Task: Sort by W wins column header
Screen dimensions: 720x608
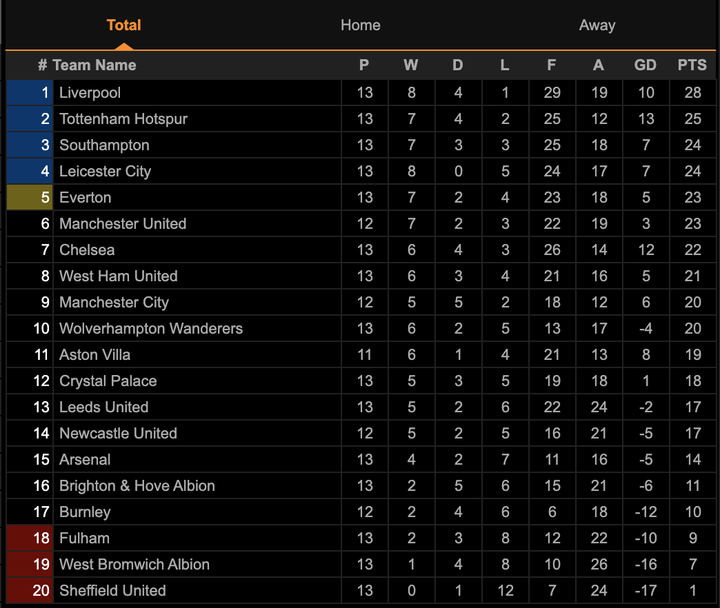Action: 411,65
